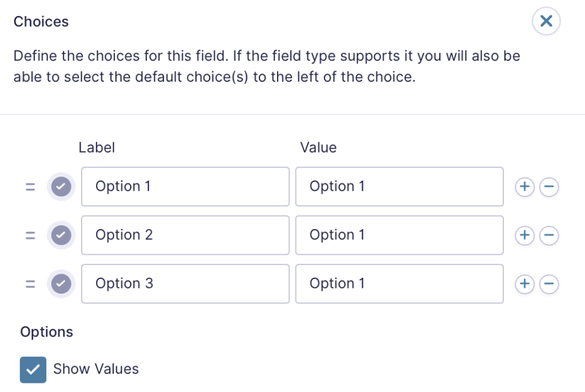585x392 pixels.
Task: Remove the Option 1 choice row
Action: pyautogui.click(x=549, y=186)
